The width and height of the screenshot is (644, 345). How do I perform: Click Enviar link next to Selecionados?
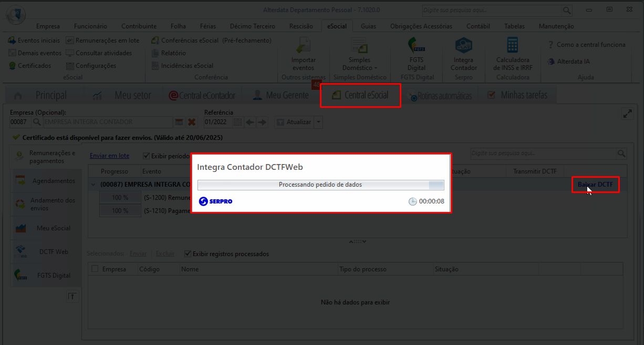(x=138, y=253)
